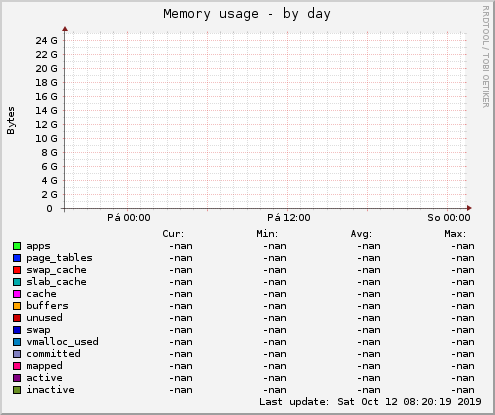
Task: Click the '24 G' y-axis tick label
Action: pos(46,41)
